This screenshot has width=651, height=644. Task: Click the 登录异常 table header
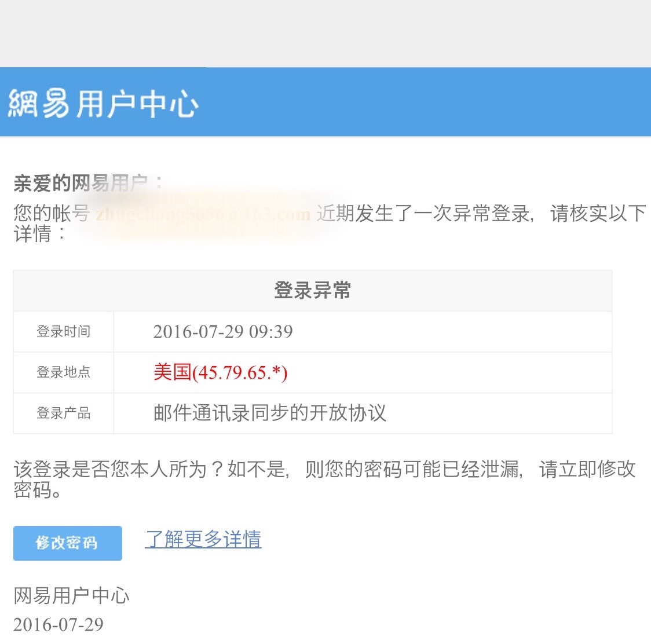point(312,290)
